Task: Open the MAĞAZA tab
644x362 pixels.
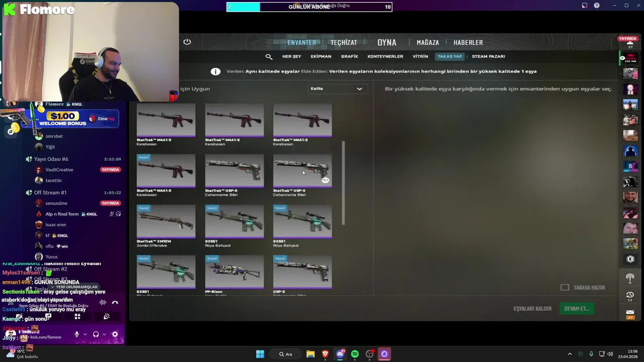Action: pyautogui.click(x=428, y=43)
